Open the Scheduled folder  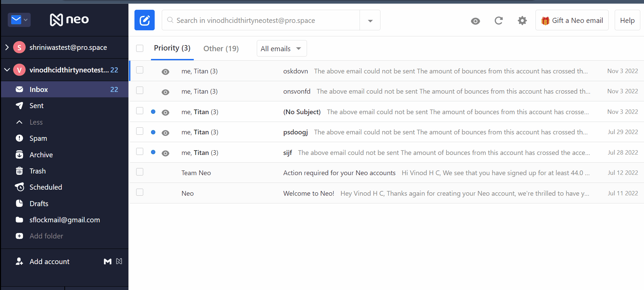click(65, 187)
